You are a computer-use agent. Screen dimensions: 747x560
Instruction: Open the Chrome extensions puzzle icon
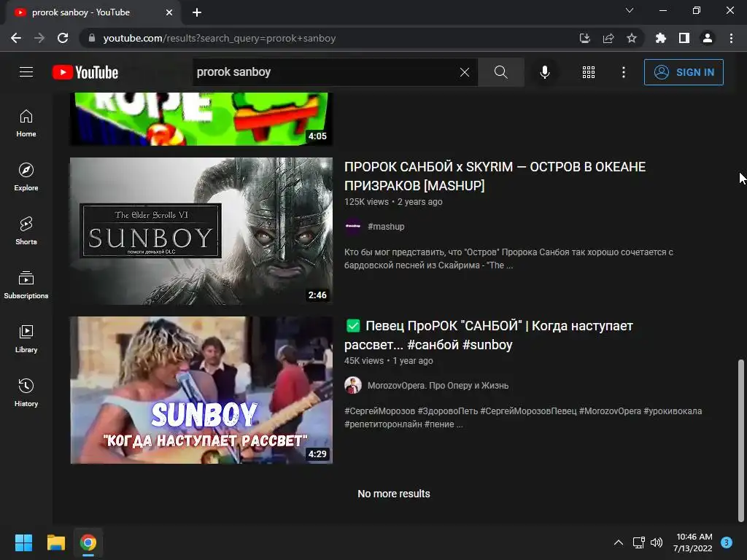pyautogui.click(x=660, y=38)
